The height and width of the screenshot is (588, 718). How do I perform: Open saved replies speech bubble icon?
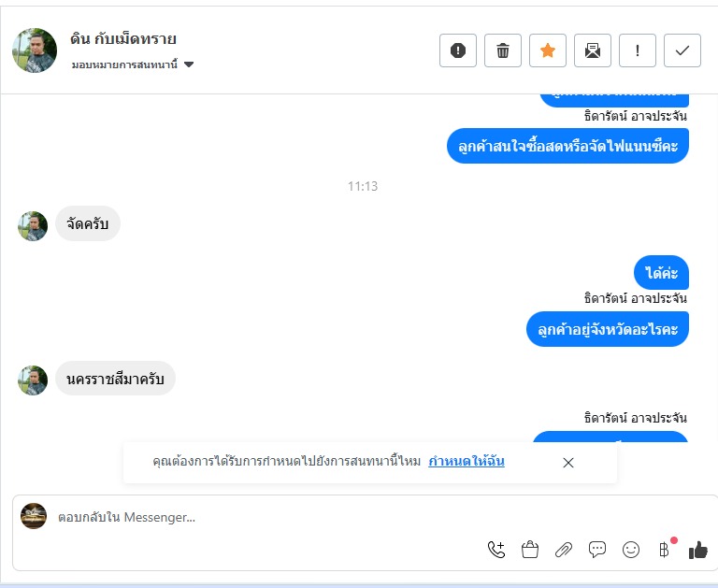pos(597,550)
